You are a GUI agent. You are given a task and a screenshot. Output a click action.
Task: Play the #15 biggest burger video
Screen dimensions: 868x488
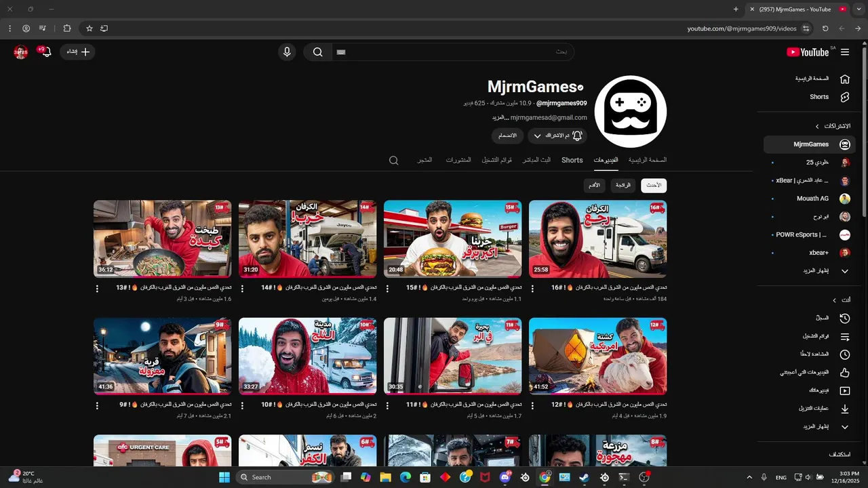[x=452, y=239]
